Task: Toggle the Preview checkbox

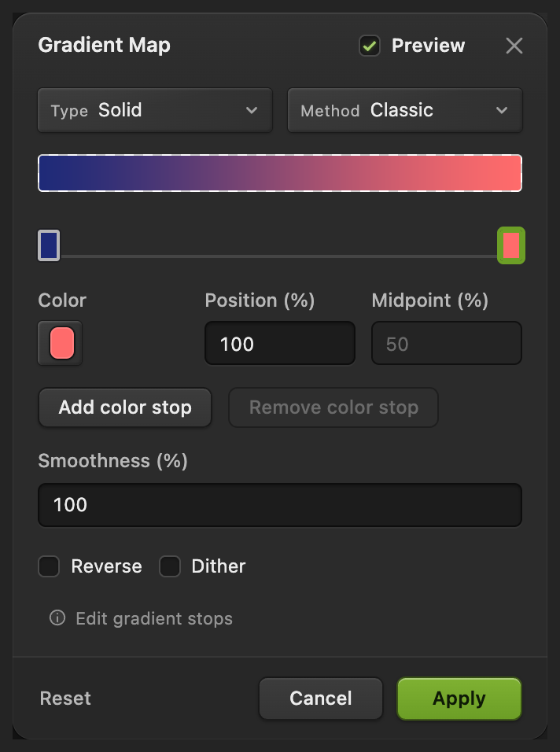Action: coord(370,46)
